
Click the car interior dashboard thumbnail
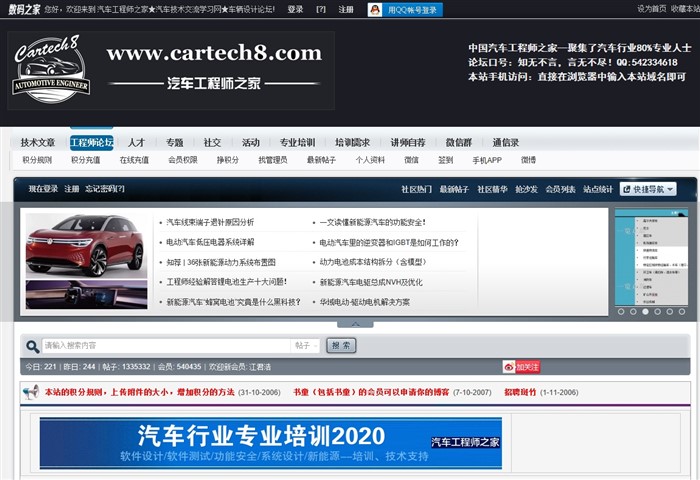(86, 294)
